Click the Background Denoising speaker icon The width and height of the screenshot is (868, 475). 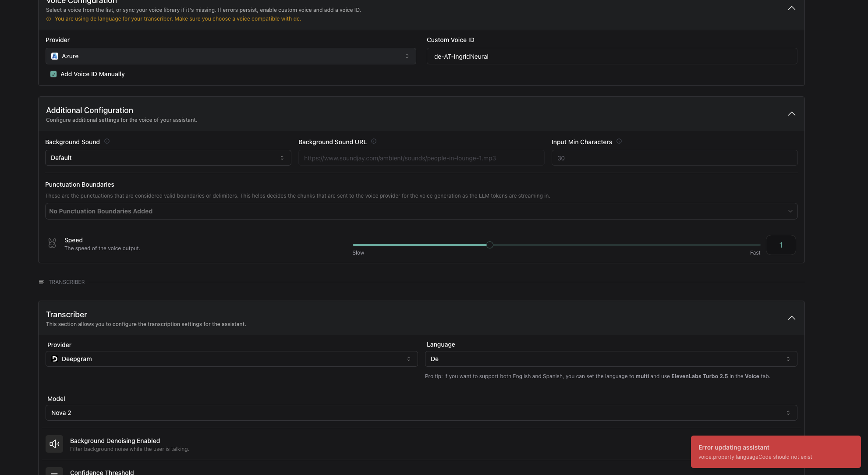pyautogui.click(x=54, y=444)
